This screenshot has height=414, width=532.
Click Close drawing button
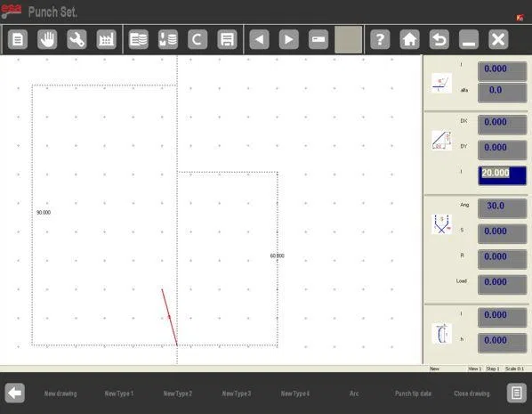click(472, 394)
